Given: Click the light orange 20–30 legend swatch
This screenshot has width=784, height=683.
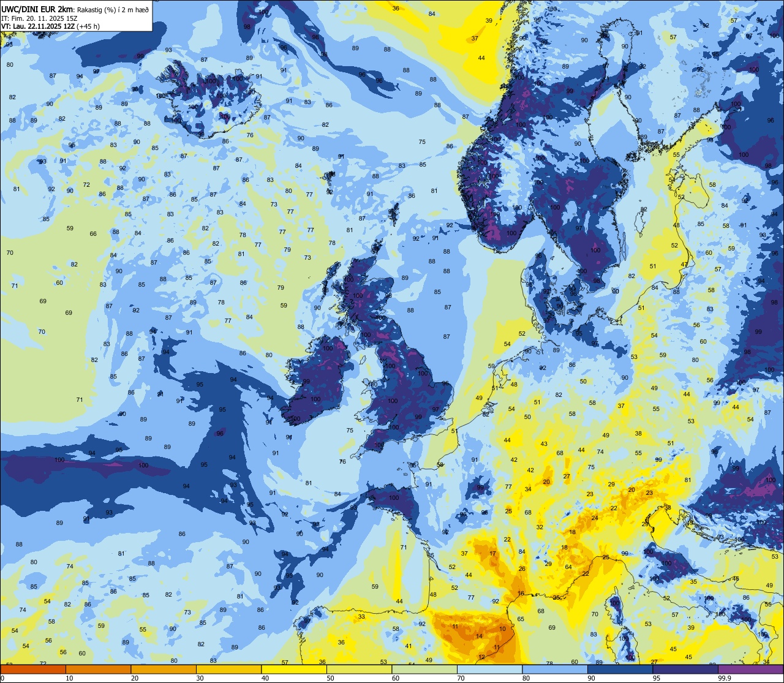Looking at the screenshot, I should [x=164, y=669].
